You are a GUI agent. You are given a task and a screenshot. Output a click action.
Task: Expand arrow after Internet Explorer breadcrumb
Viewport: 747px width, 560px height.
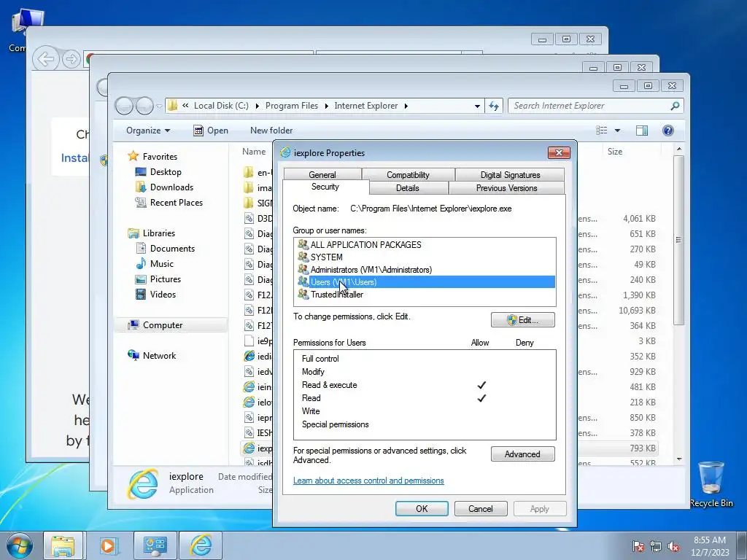click(x=406, y=106)
